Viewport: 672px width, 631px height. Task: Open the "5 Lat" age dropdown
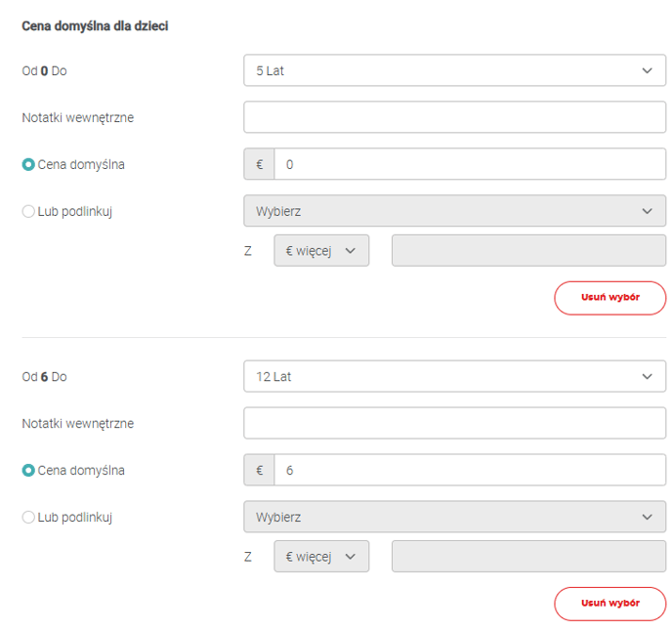[454, 70]
